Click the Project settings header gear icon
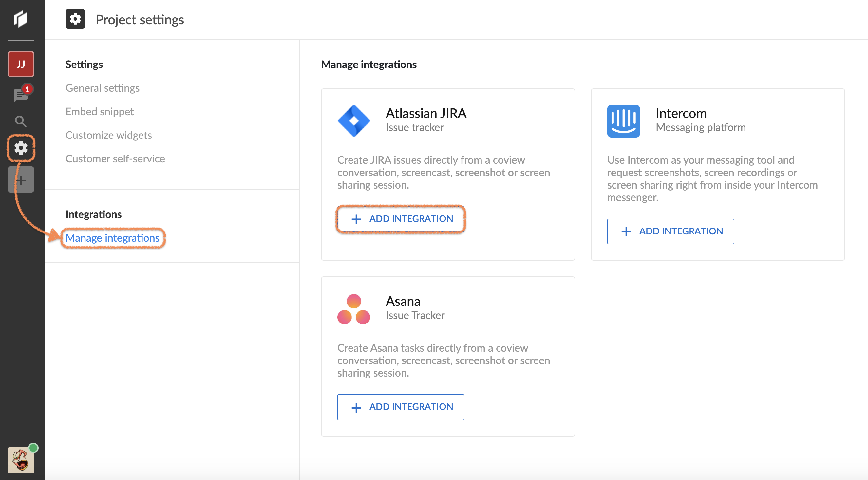Screen dimensions: 868x480 tap(75, 19)
